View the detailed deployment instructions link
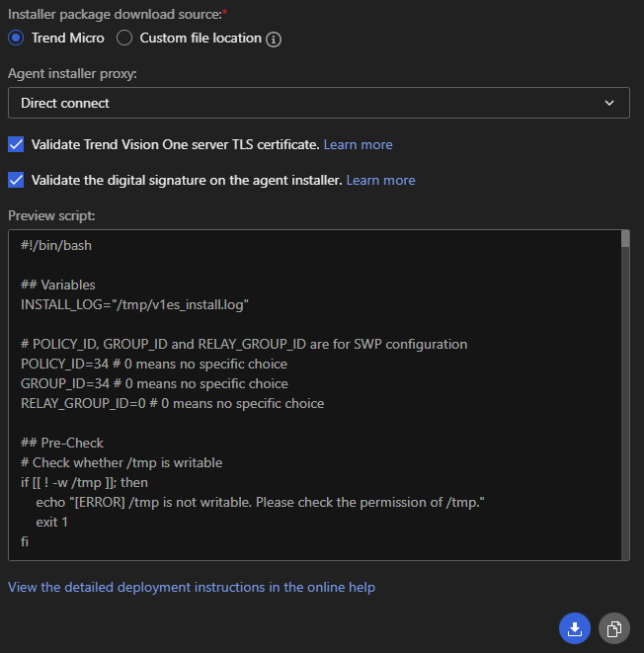The height and width of the screenshot is (653, 644). 192,587
